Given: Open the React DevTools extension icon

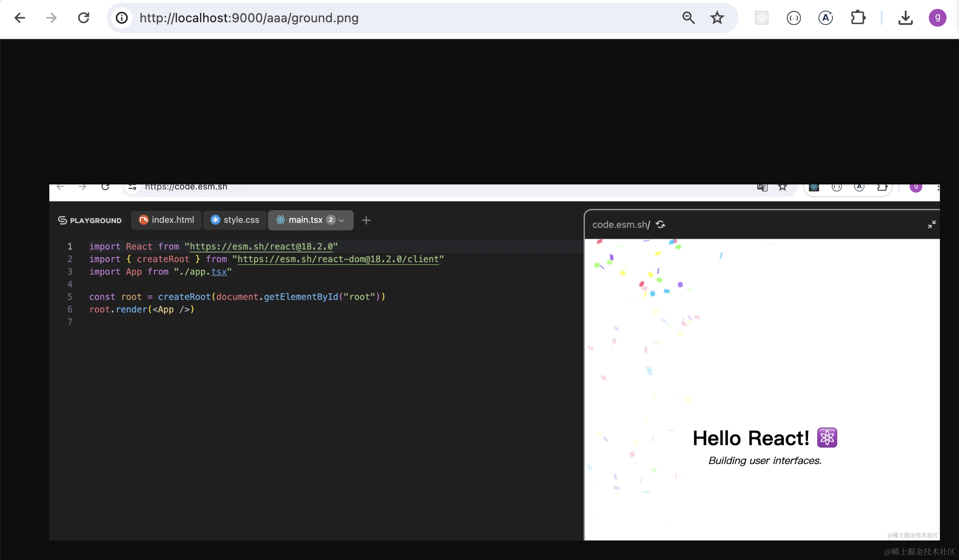Looking at the screenshot, I should (761, 18).
